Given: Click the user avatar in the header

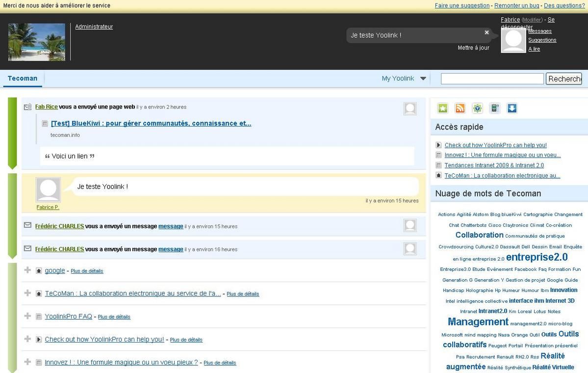Looking at the screenshot, I should point(513,41).
